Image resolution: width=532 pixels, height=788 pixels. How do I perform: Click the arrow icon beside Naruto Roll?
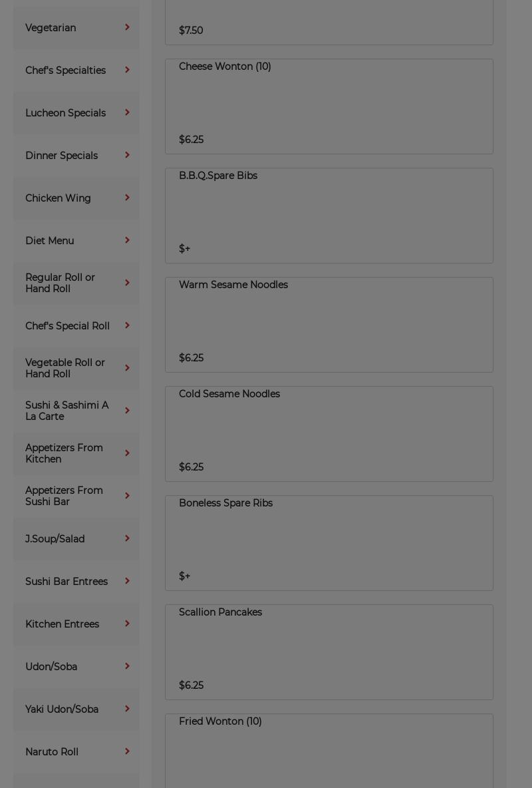click(x=127, y=751)
